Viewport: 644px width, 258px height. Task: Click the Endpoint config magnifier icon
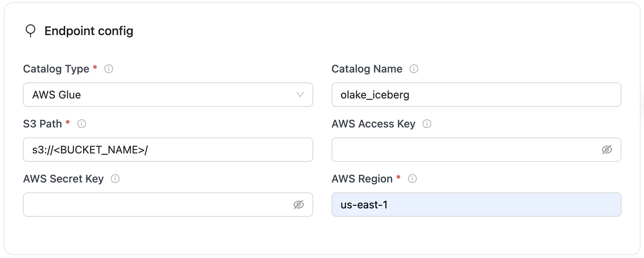[31, 31]
